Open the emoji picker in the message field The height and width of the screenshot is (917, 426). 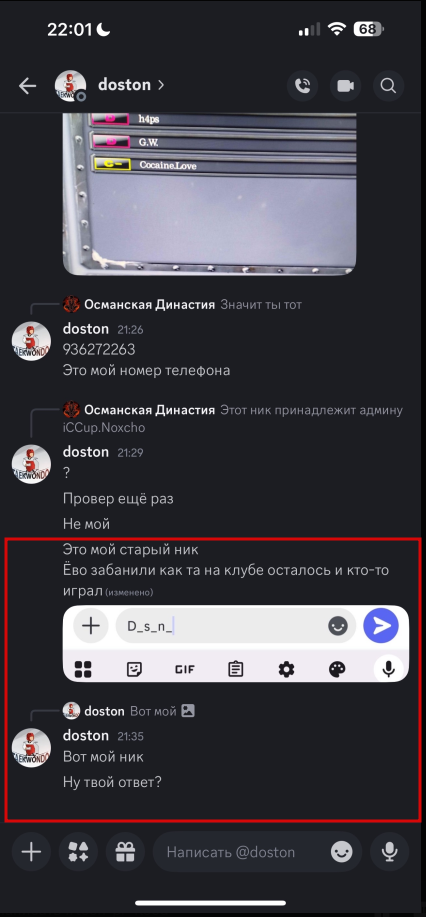tap(342, 852)
